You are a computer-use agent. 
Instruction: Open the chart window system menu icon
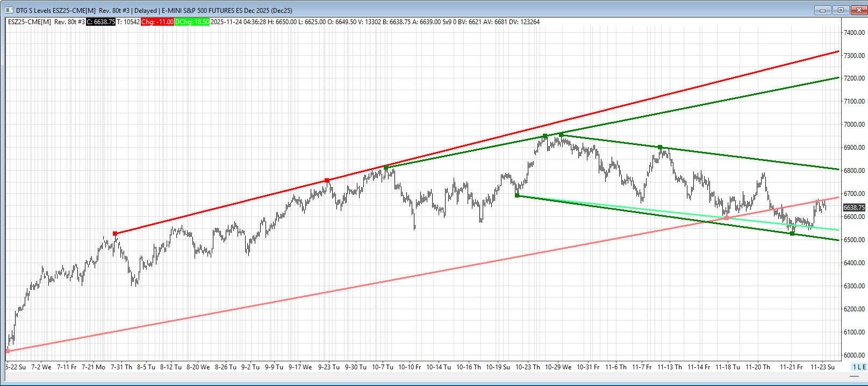click(9, 10)
